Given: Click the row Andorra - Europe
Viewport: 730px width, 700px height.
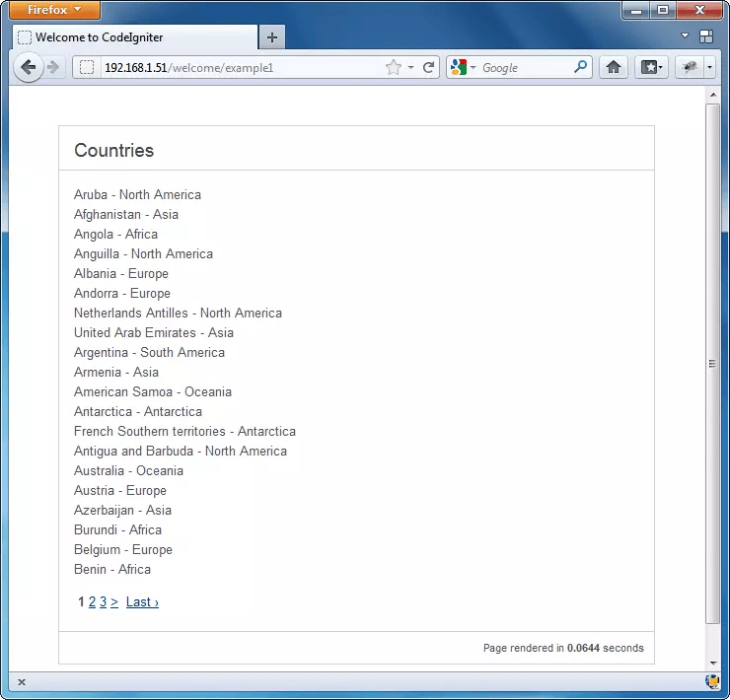Looking at the screenshot, I should tap(122, 293).
